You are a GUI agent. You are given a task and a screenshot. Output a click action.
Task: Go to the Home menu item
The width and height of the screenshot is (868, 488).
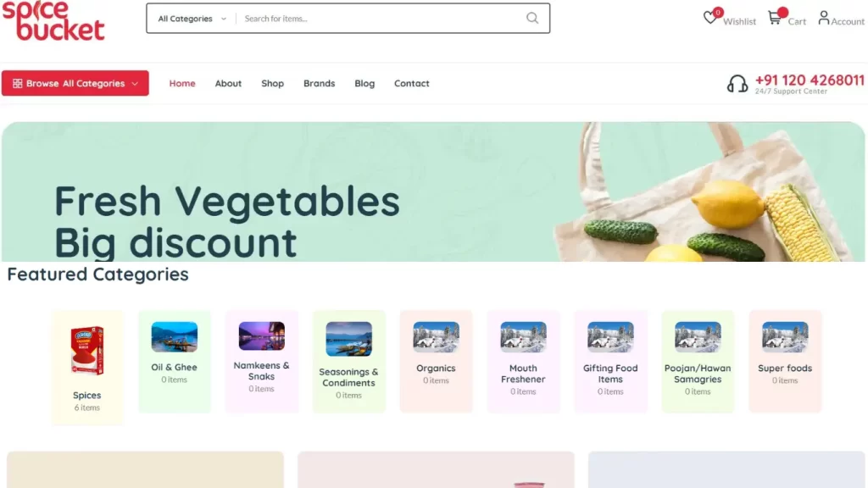pyautogui.click(x=182, y=84)
